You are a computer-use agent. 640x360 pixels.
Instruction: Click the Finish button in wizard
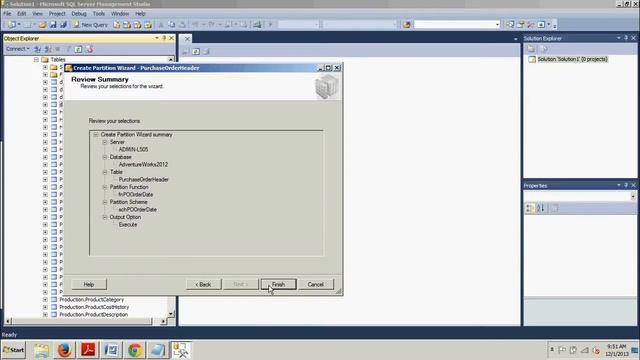278,284
